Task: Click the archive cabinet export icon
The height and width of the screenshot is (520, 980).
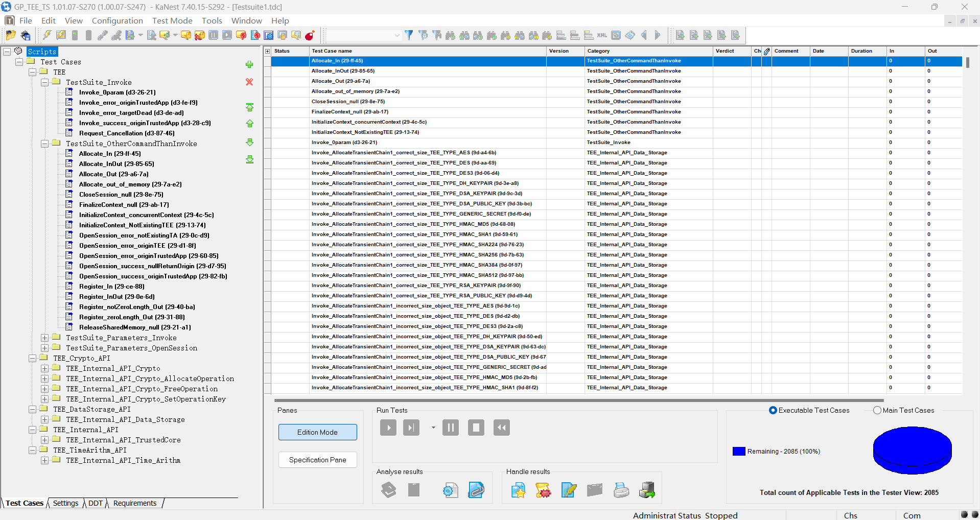Action: (647, 490)
